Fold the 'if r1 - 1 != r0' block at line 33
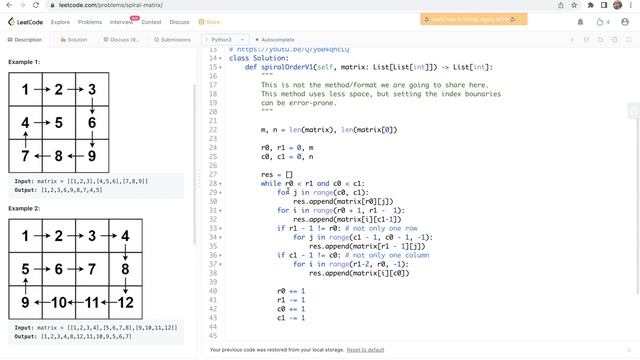 tap(221, 229)
